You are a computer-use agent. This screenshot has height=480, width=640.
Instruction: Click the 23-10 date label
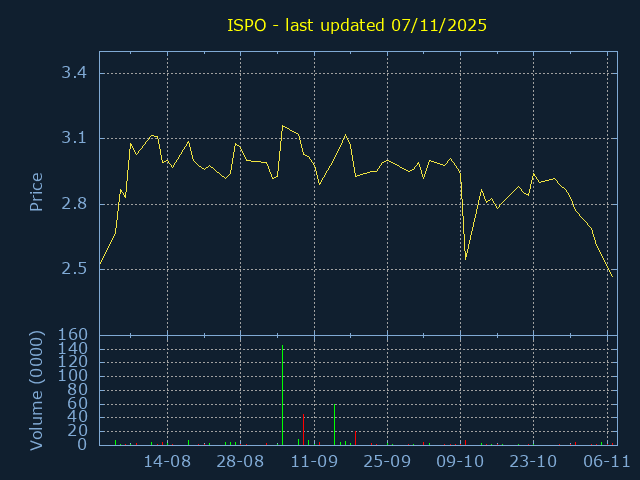pyautogui.click(x=534, y=461)
